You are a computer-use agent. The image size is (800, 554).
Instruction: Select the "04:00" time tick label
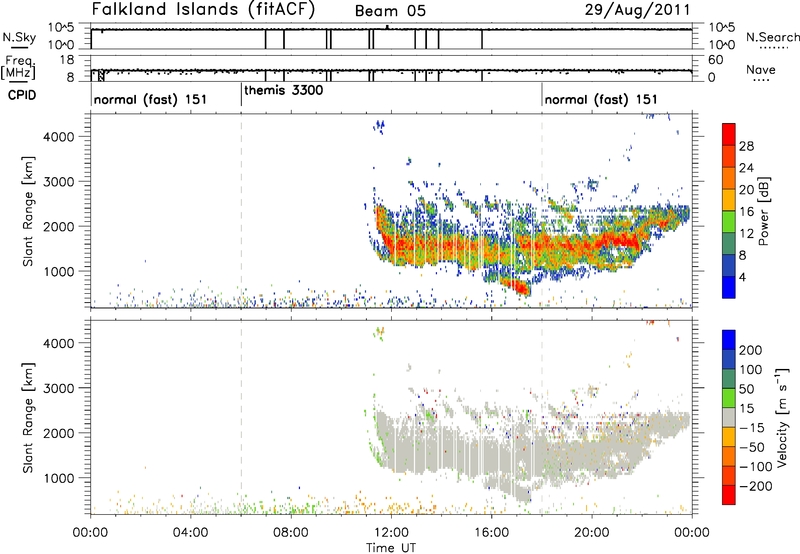pyautogui.click(x=190, y=533)
